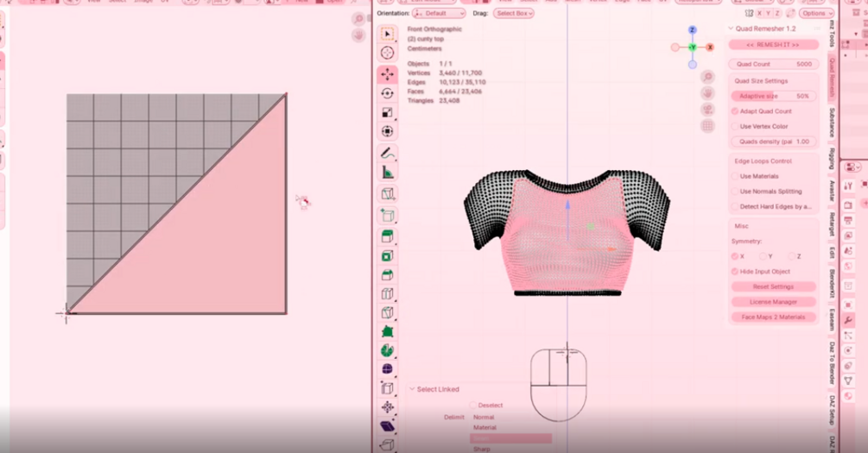This screenshot has height=453, width=868.
Task: Select the Bevel tool
Action: coord(388,275)
